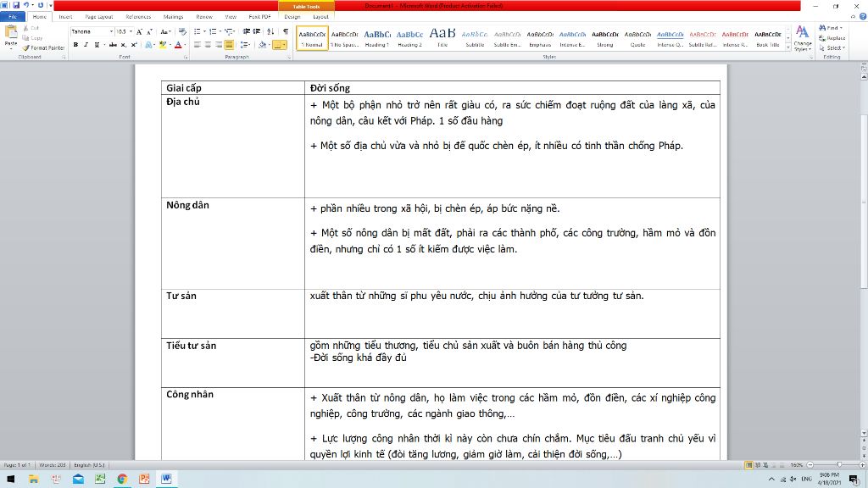Switch to the Review tab
Screen dimensions: 868x488
tap(203, 17)
